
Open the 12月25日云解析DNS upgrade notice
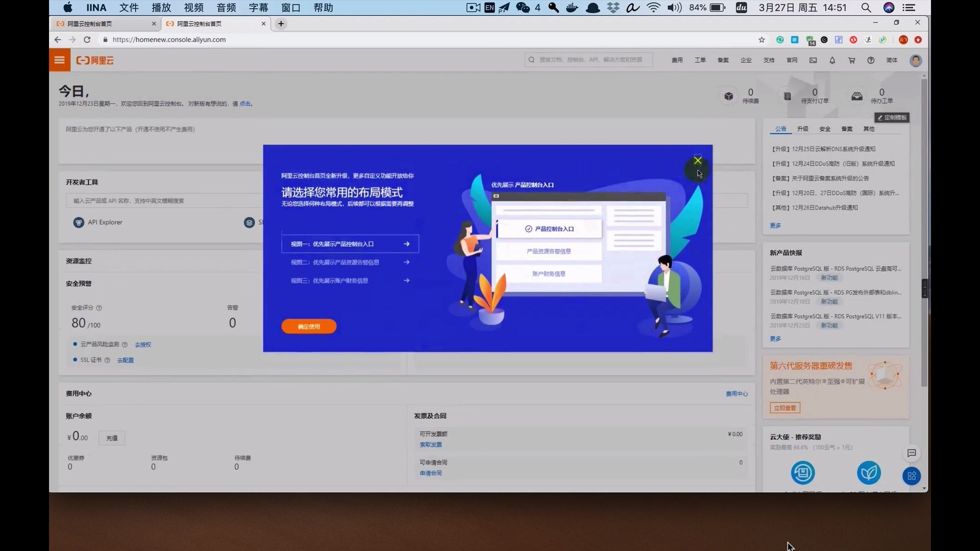point(824,149)
